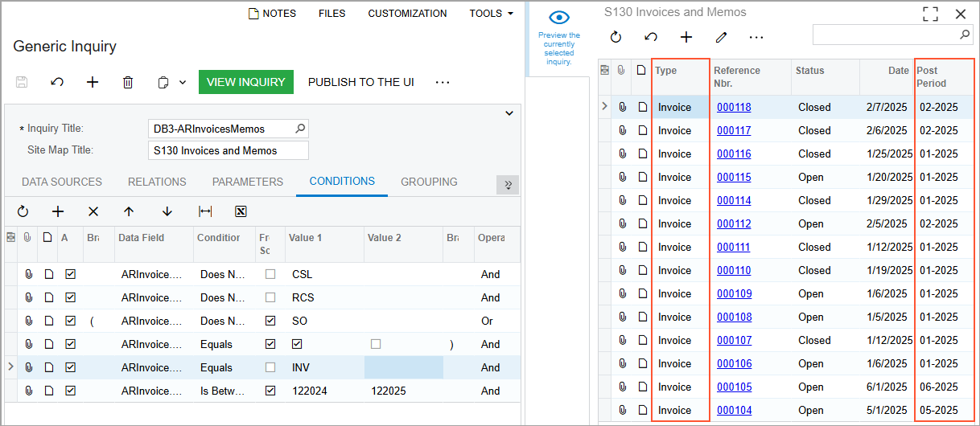Move condition row down arrow
Screen dimensions: 980x426
[x=167, y=211]
